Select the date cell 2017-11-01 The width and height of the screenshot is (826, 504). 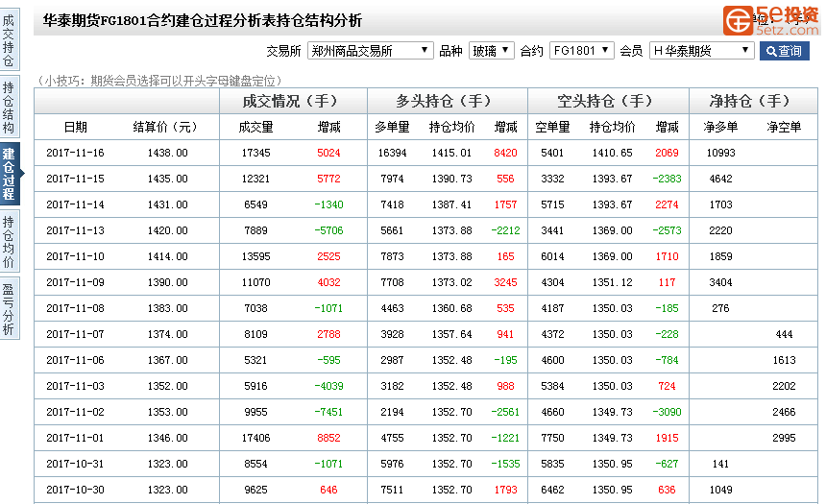pos(75,438)
